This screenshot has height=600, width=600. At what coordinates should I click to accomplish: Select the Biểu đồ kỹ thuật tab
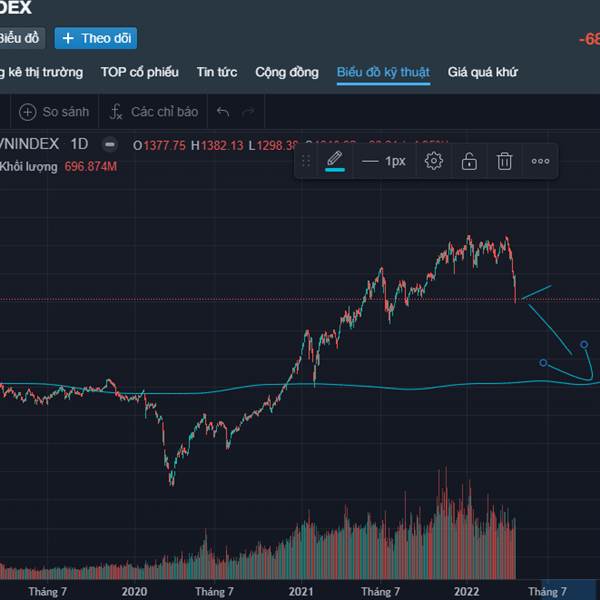383,72
